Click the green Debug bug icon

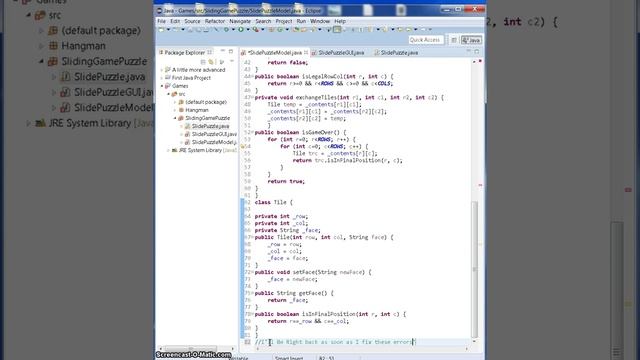(x=227, y=29)
